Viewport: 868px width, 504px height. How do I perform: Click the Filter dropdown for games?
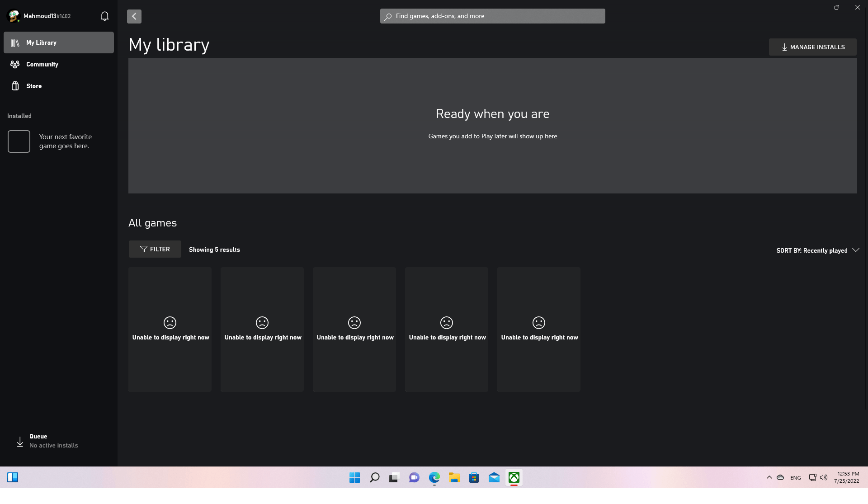click(x=155, y=249)
